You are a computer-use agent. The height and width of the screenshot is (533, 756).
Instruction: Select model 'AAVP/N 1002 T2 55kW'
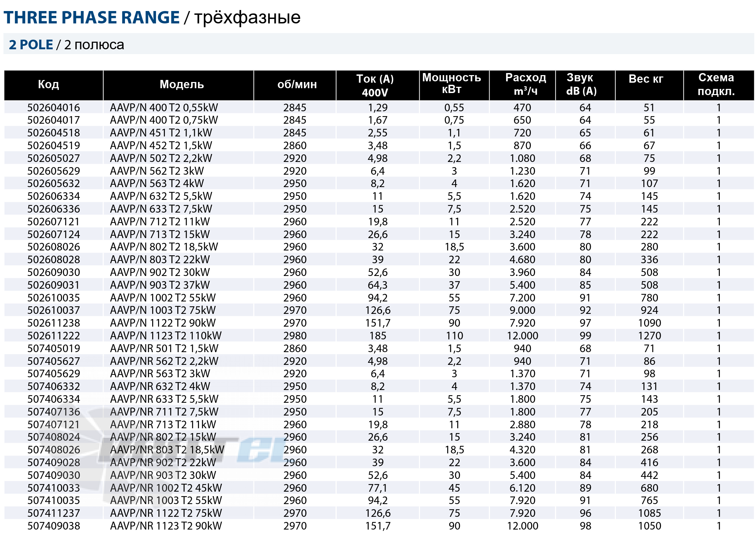pyautogui.click(x=163, y=298)
